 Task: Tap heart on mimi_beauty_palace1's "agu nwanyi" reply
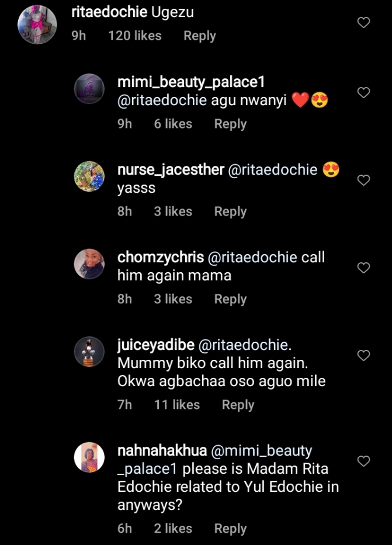point(363,92)
